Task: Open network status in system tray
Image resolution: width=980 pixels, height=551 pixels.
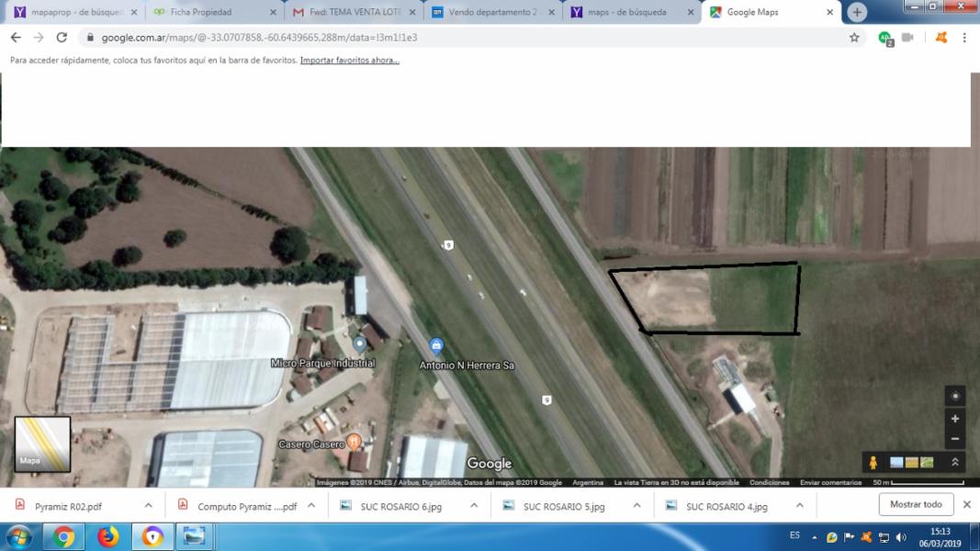Action: 884,537
